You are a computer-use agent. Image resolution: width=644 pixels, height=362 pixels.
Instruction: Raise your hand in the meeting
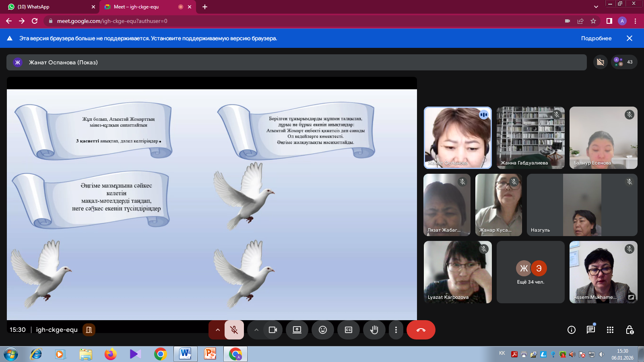click(x=374, y=330)
